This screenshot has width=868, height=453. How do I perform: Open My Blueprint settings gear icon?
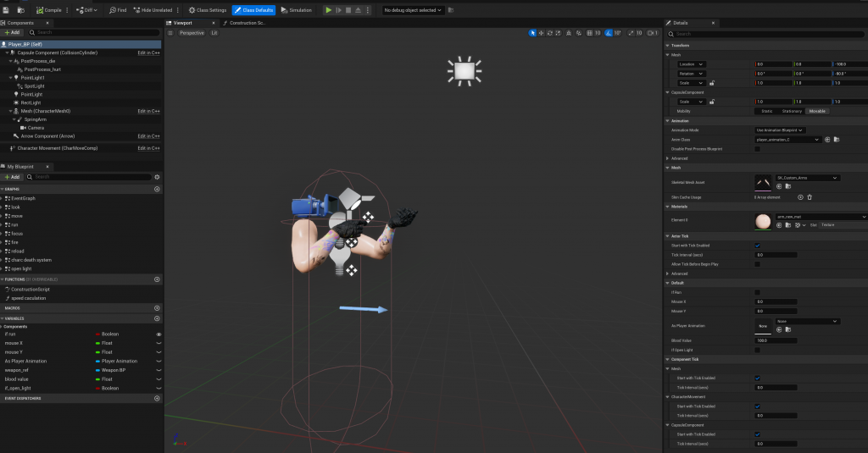[x=157, y=177]
